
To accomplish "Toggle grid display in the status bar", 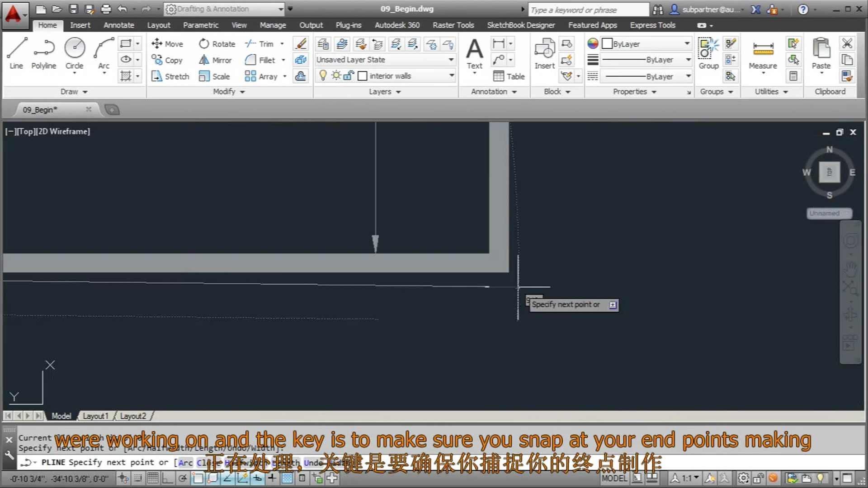I will coord(153,478).
